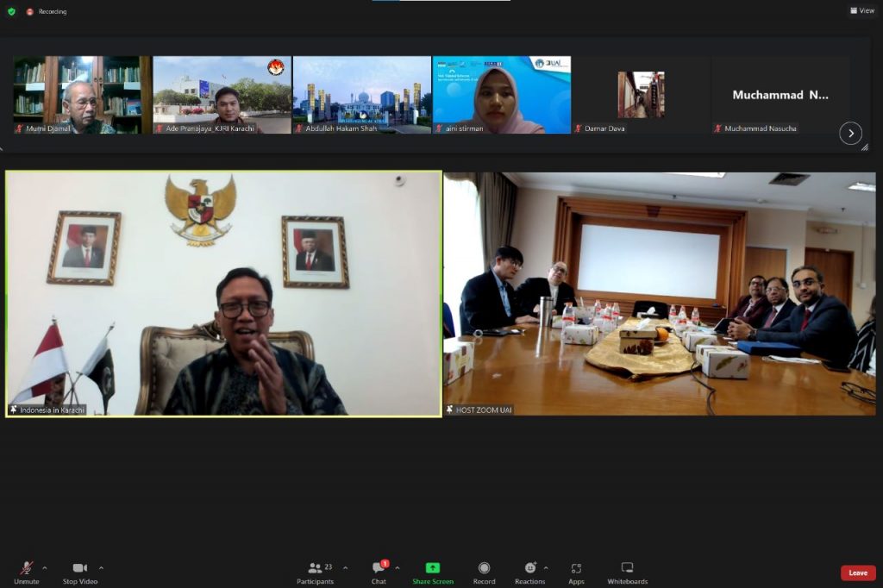Screen dimensions: 883x588
Task: Launch Whiteboards
Action: click(627, 569)
